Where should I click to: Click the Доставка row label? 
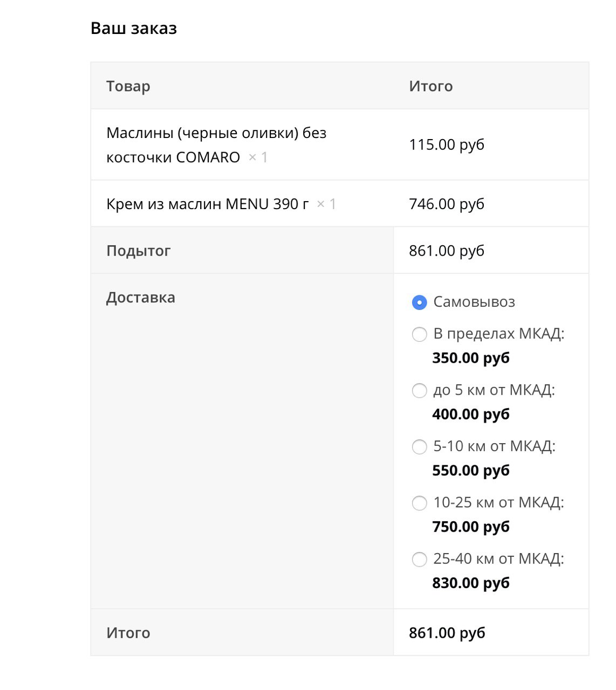[141, 298]
